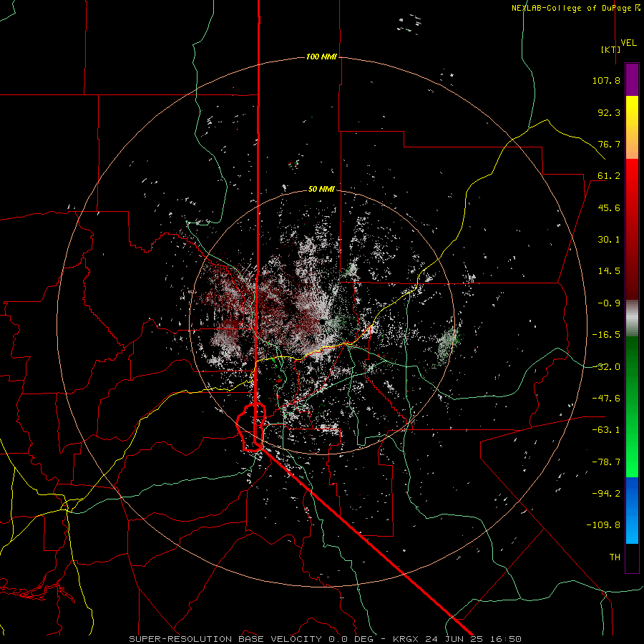The height and width of the screenshot is (644, 644).
Task: Select the 107.8 value on velocity scale
Action: 606,80
